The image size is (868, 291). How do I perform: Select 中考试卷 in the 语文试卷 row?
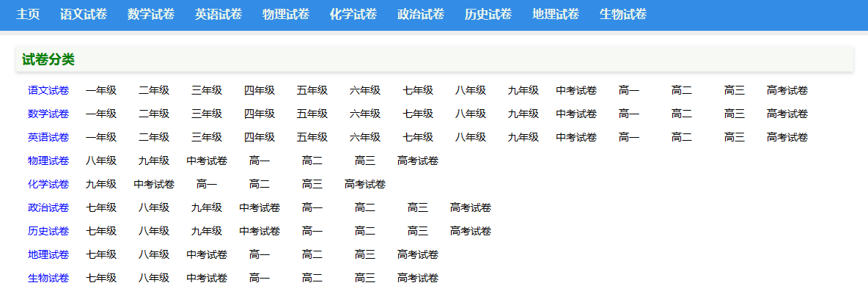pos(576,91)
